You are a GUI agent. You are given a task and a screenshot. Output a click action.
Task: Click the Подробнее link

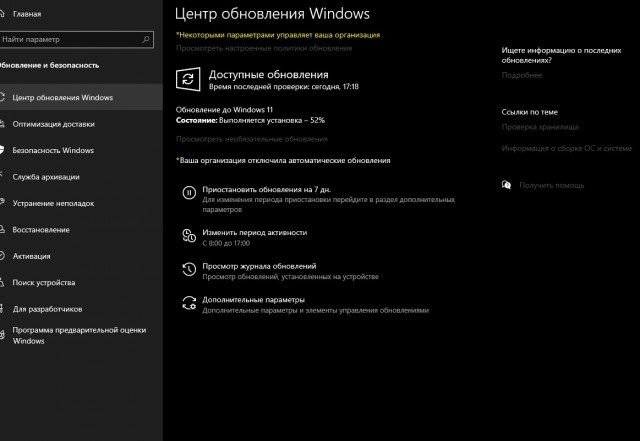[x=522, y=75]
